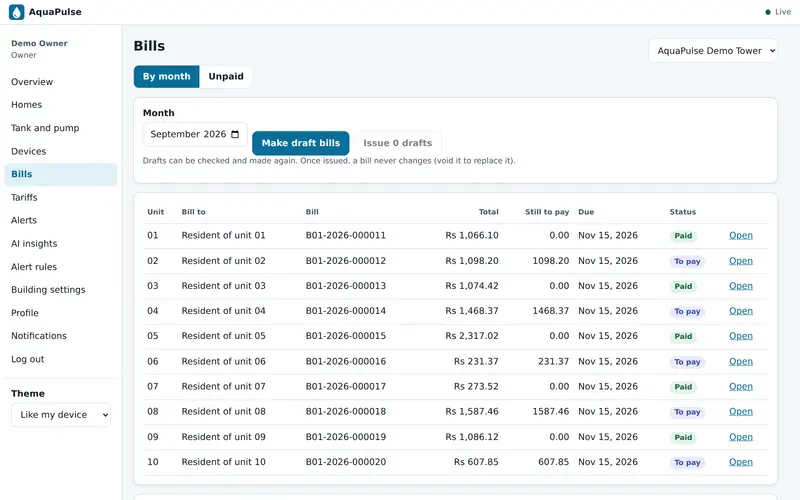The image size is (800, 500).
Task: Click the To pay badge for unit 04
Action: pos(687,311)
